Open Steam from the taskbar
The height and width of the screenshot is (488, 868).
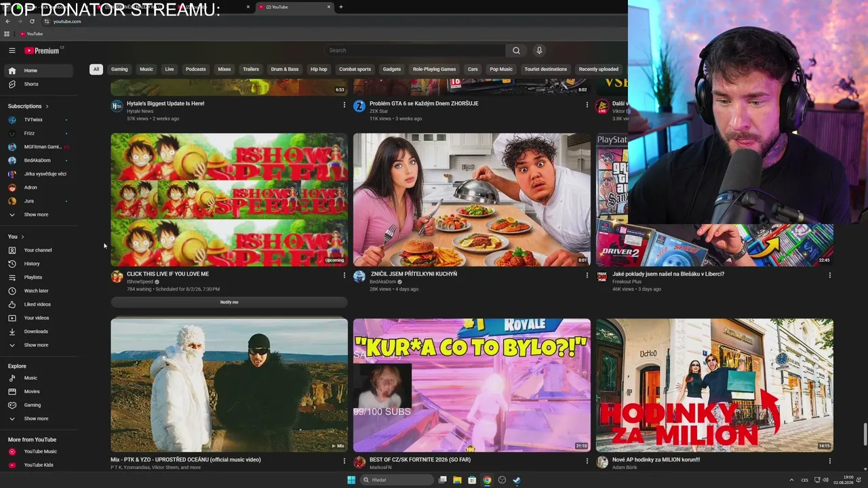(517, 480)
